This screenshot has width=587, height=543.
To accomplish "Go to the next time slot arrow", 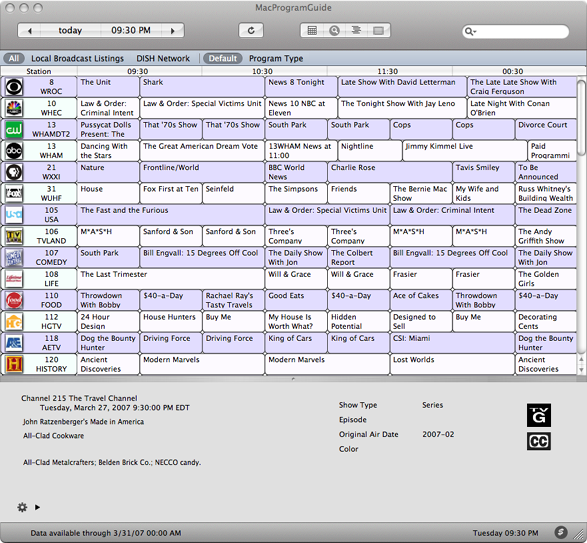I will (173, 31).
